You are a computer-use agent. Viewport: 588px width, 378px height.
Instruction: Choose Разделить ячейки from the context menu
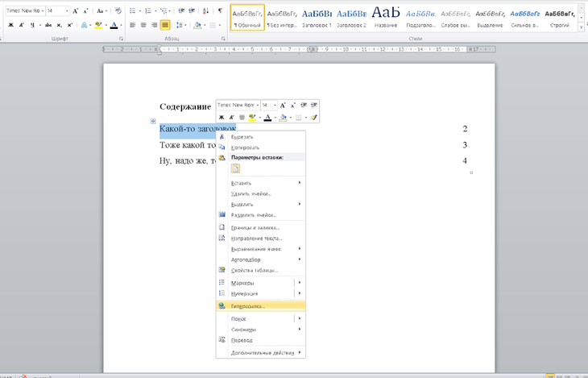point(261,215)
